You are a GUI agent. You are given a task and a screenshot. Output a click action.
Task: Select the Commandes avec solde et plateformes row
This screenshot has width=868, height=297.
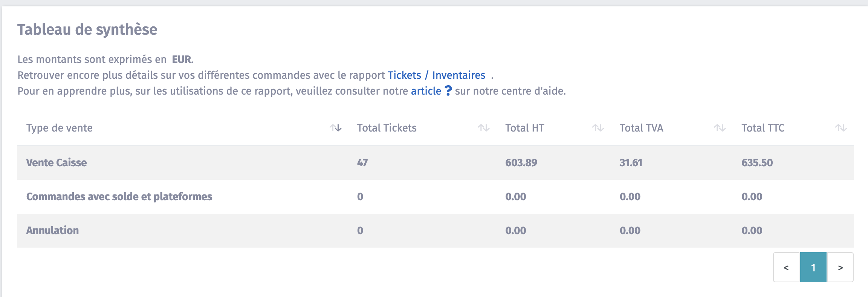[x=436, y=197]
